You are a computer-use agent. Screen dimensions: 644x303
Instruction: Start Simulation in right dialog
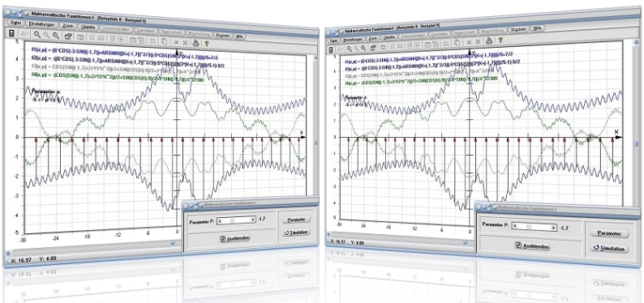[608, 249]
